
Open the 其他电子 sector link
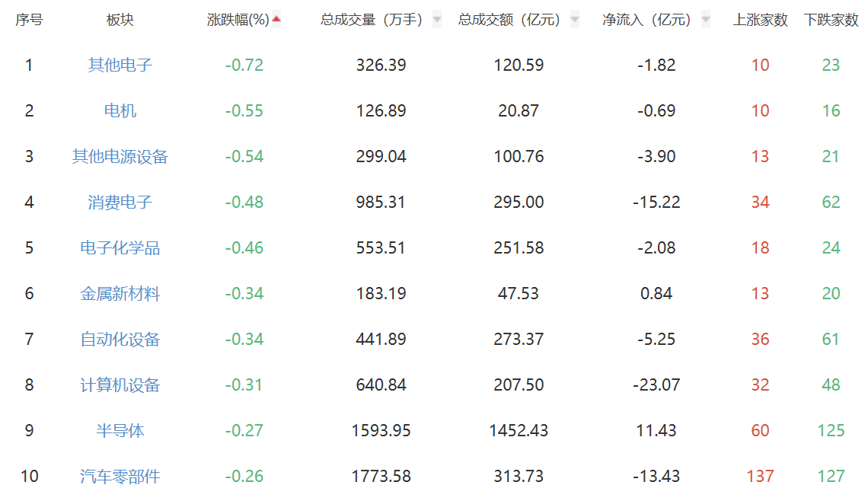(x=120, y=65)
